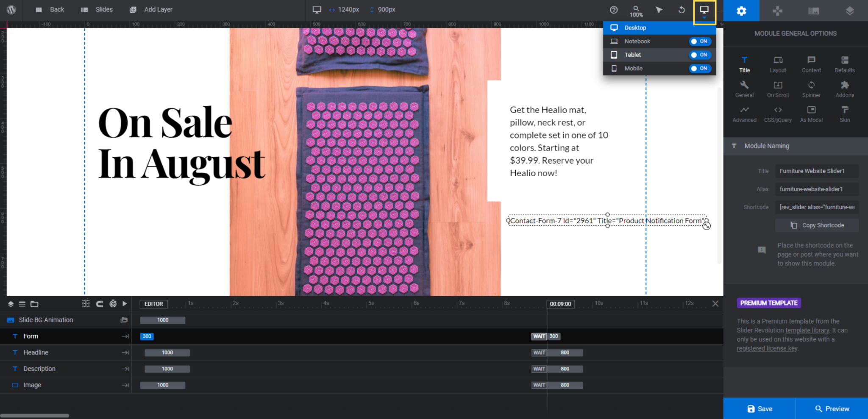Click the Preview button

pos(832,409)
